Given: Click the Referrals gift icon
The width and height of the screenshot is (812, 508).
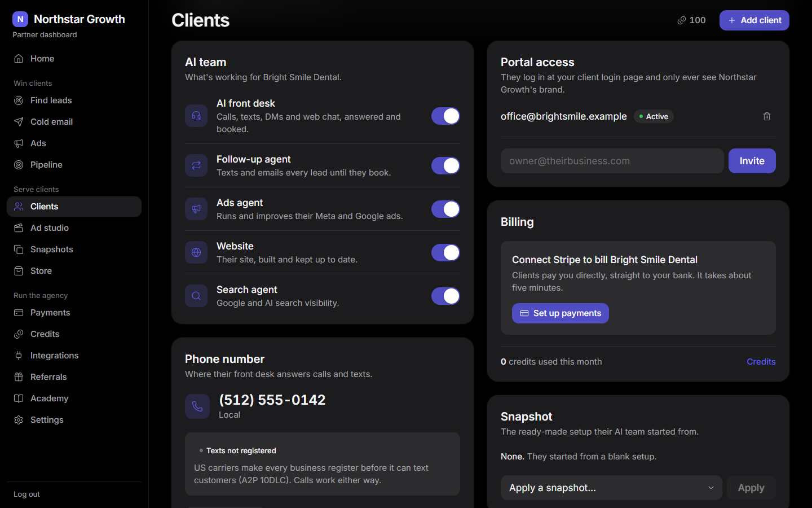Looking at the screenshot, I should tap(19, 377).
